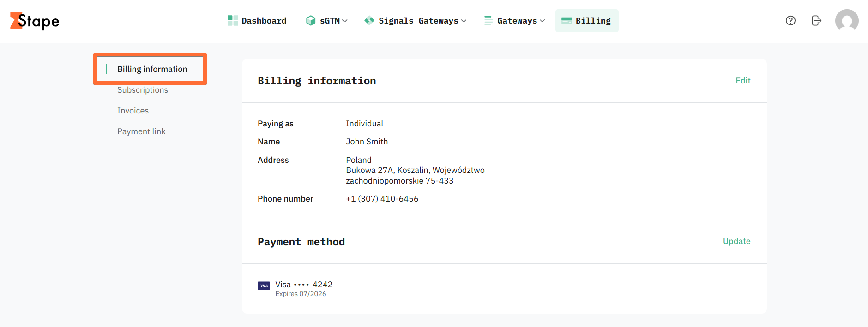This screenshot has width=868, height=327.
Task: Click the phone number +1 (307) 410-6456
Action: coord(382,199)
